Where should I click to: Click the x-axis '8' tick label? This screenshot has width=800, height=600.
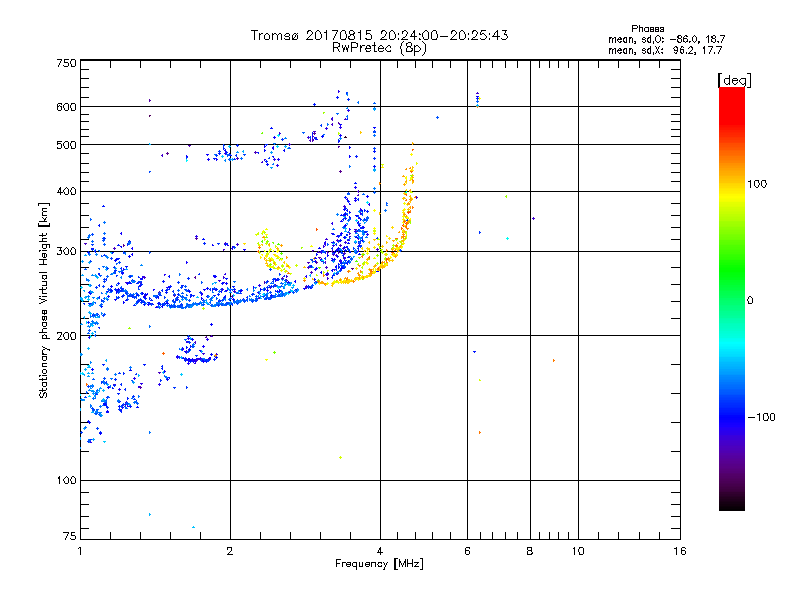(530, 551)
